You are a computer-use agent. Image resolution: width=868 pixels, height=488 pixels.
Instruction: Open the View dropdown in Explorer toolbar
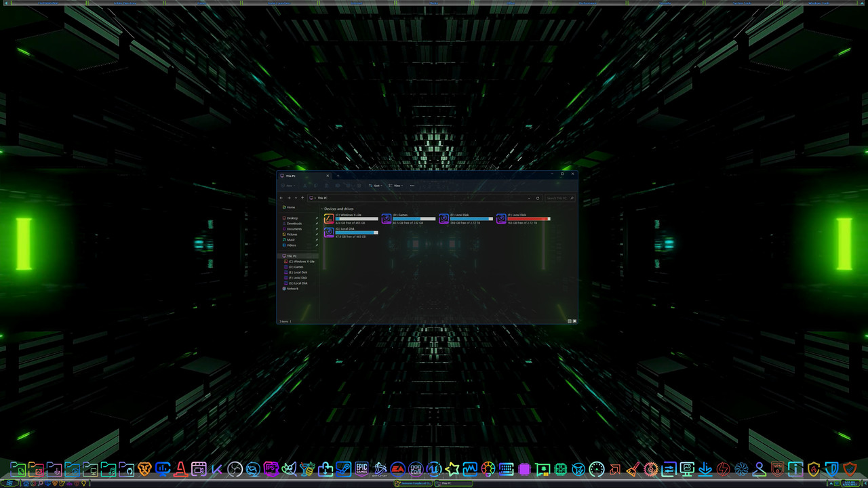click(x=395, y=186)
